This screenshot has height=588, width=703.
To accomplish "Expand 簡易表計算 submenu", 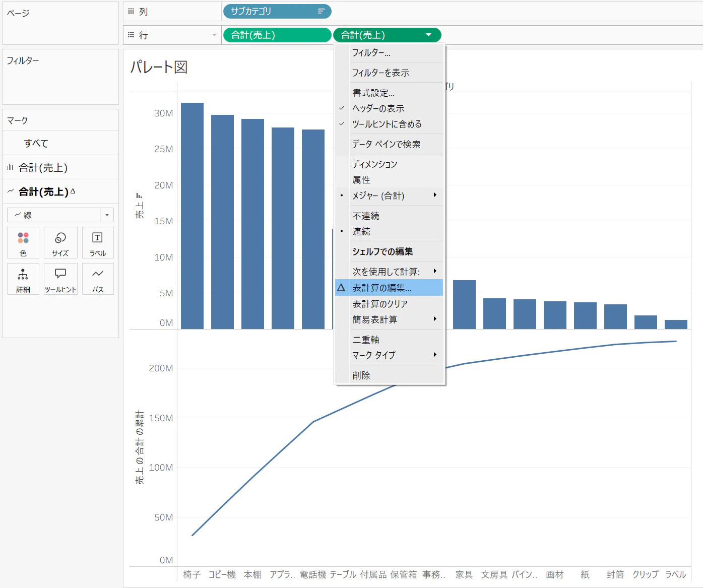I will point(389,319).
